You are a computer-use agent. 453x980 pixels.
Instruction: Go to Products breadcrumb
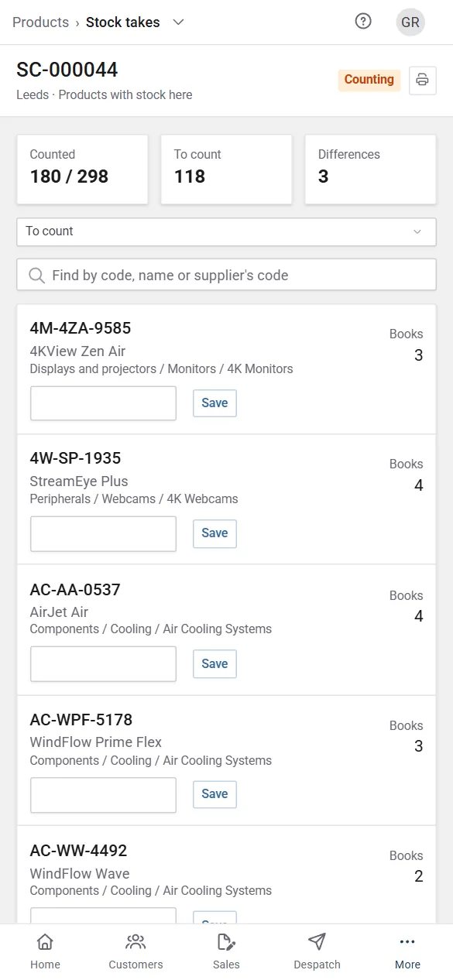40,22
